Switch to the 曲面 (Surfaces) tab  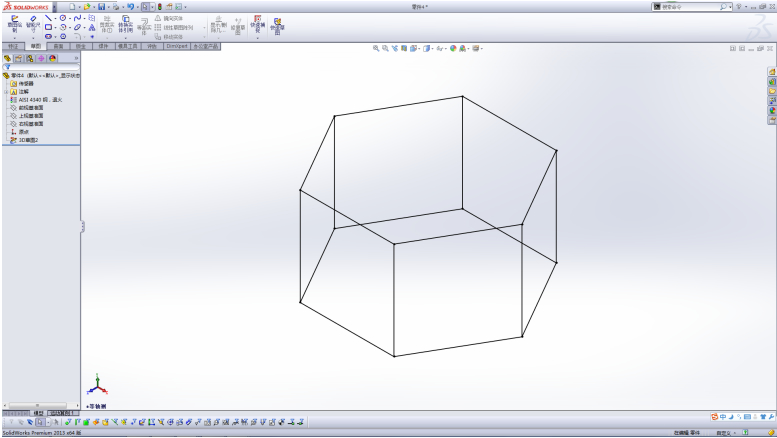point(58,46)
